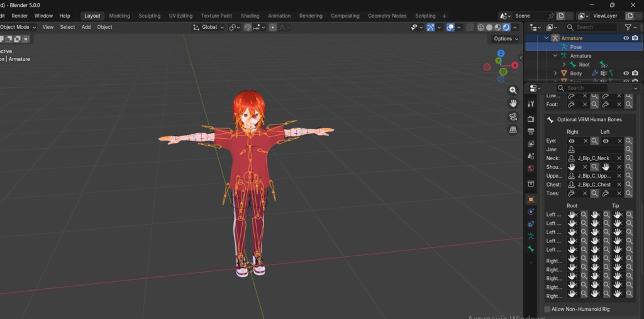Open the Object properties tab

tap(531, 199)
